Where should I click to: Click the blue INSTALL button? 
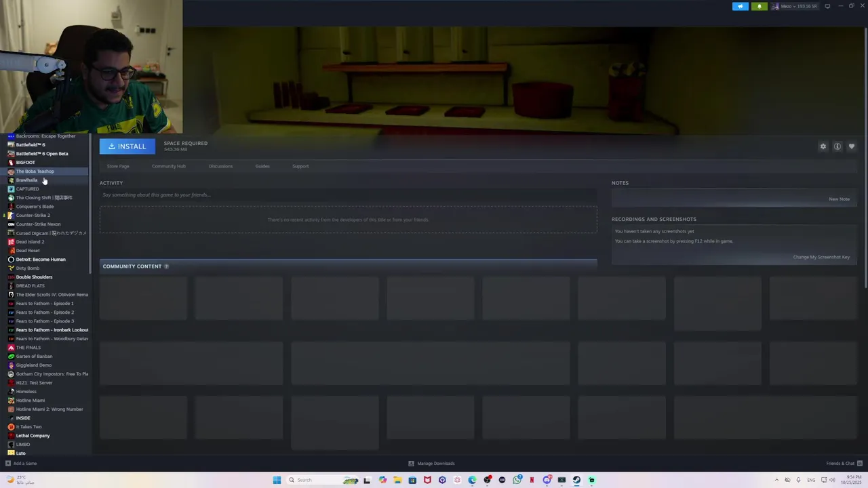(x=127, y=146)
